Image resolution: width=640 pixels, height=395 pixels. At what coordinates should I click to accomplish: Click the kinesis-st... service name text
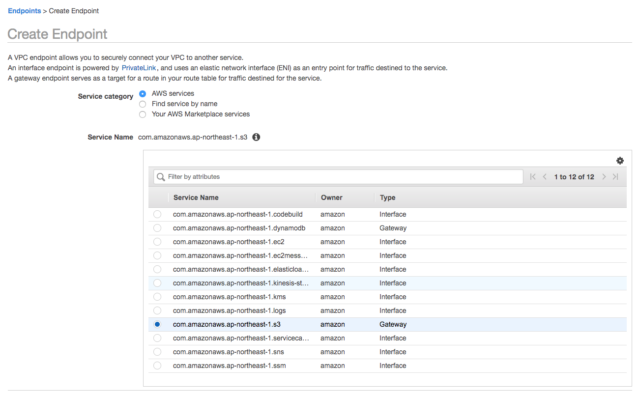[x=240, y=283]
